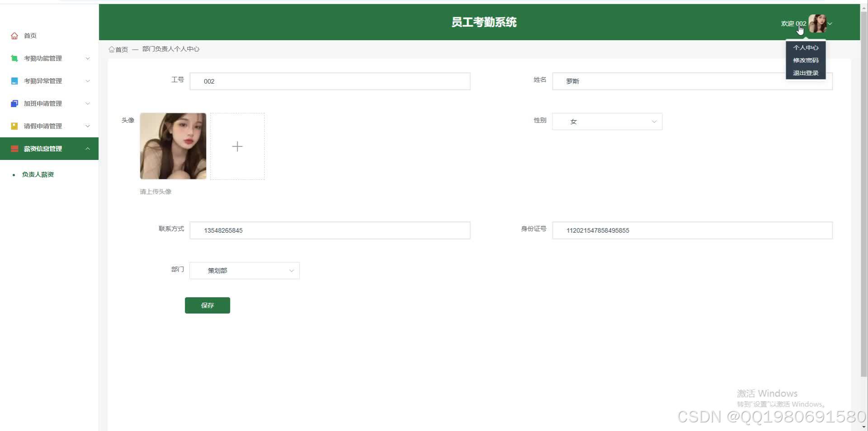Select 个人中心 from the account menu
Image resolution: width=868 pixels, height=431 pixels.
click(x=806, y=47)
